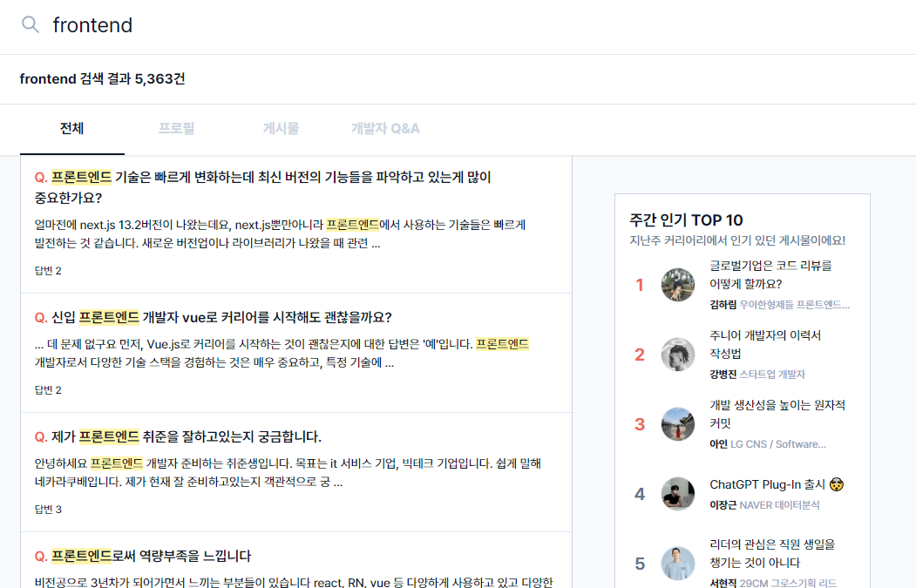
Task: Click author name 서현직
Action: point(723,584)
